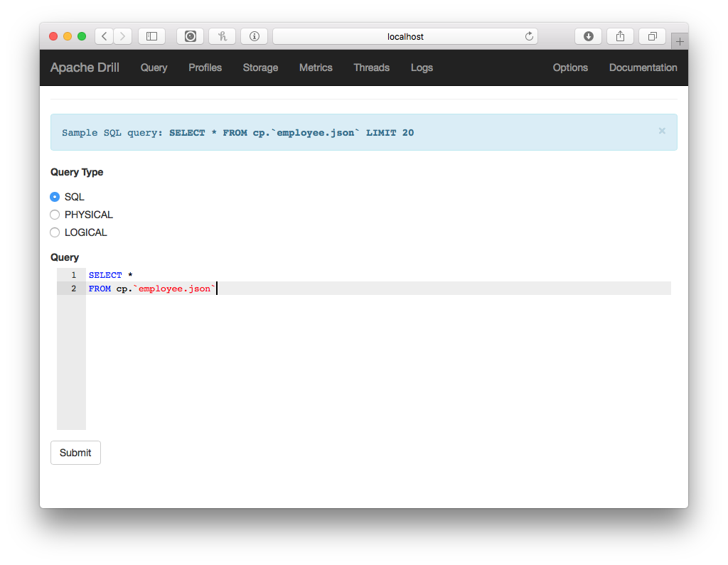Click the Honey 'h' extension icon
This screenshot has height=565, width=728.
(223, 36)
